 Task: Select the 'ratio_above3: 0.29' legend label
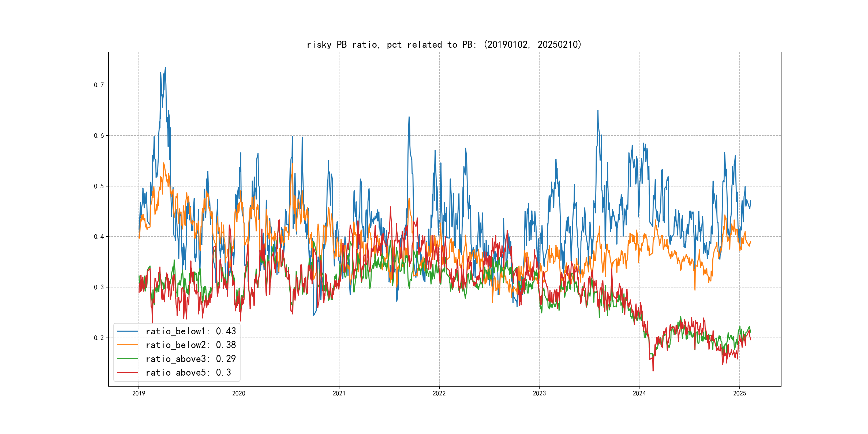click(191, 359)
